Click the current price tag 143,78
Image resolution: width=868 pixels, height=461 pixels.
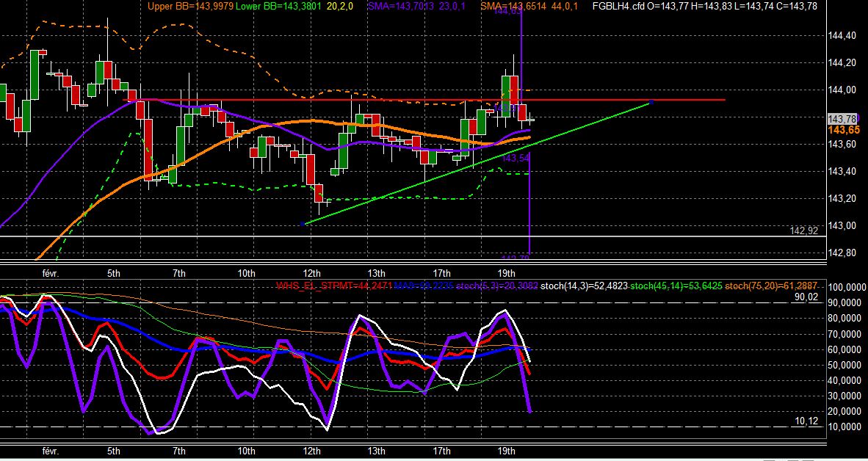click(x=842, y=119)
